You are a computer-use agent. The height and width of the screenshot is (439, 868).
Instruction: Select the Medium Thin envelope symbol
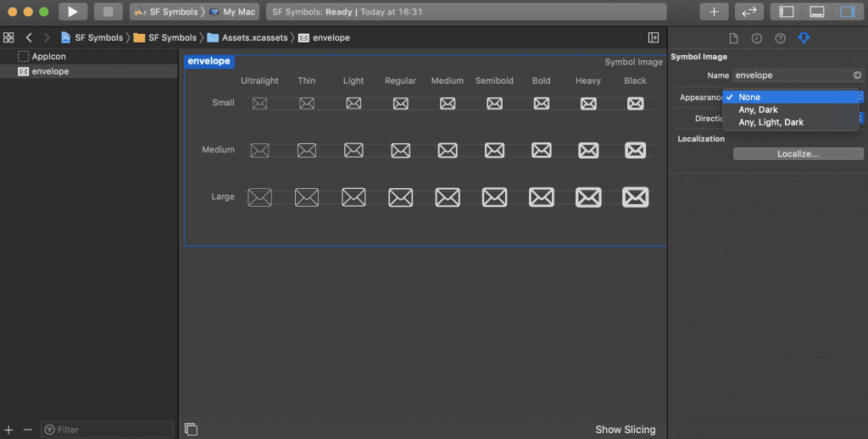307,150
